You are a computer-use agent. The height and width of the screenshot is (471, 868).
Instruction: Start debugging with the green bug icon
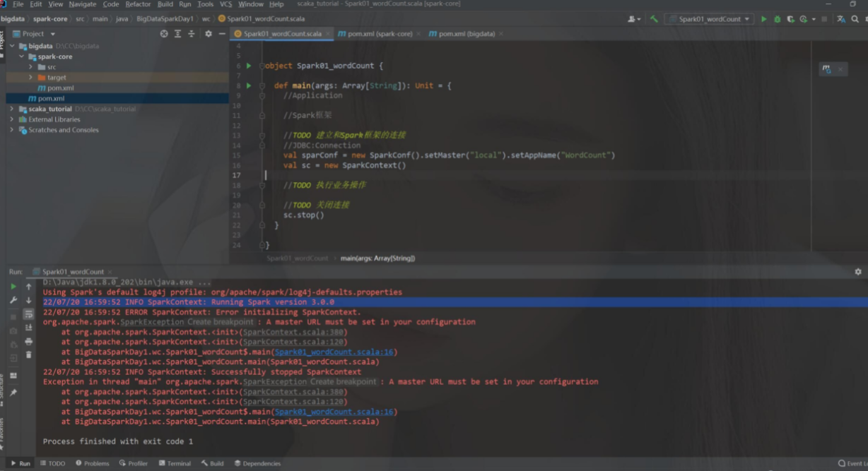click(778, 19)
